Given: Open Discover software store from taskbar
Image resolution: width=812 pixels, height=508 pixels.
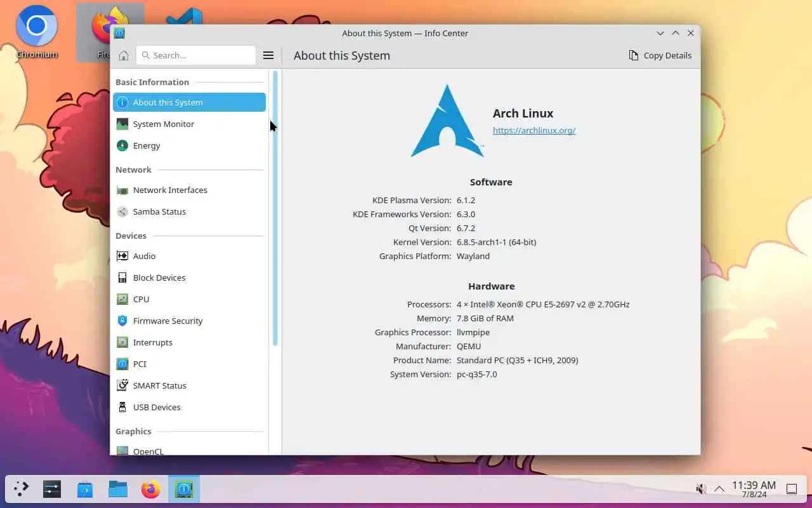Looking at the screenshot, I should click(x=85, y=489).
